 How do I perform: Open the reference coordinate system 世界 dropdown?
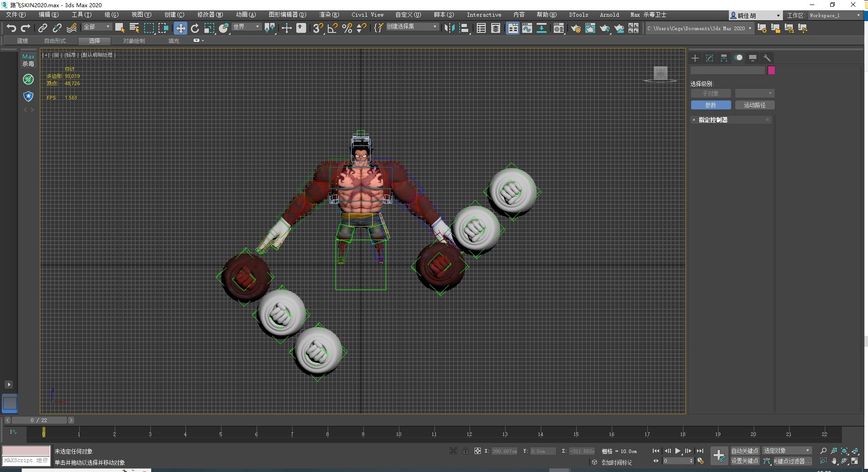(x=247, y=27)
